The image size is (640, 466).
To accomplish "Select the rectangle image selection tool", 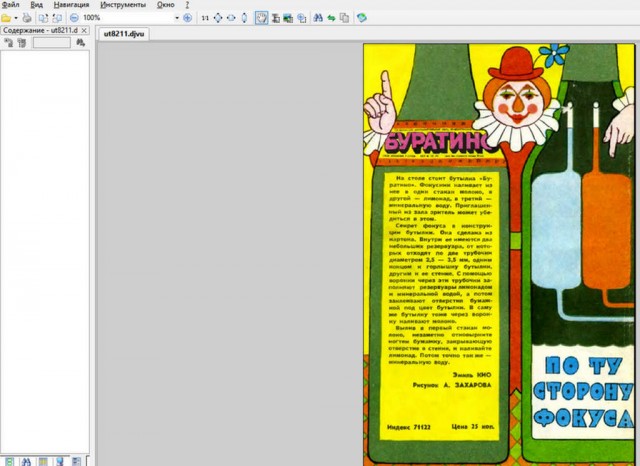I will [x=288, y=18].
